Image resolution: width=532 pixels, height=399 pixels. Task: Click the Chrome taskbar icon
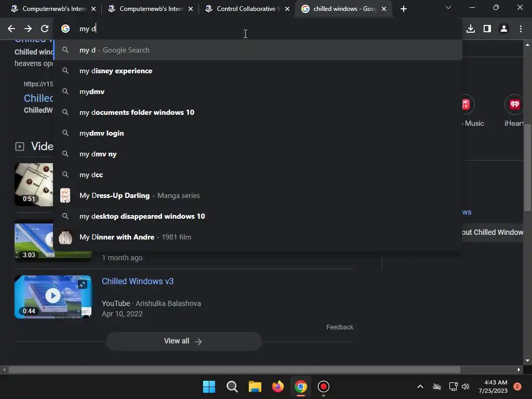point(301,387)
